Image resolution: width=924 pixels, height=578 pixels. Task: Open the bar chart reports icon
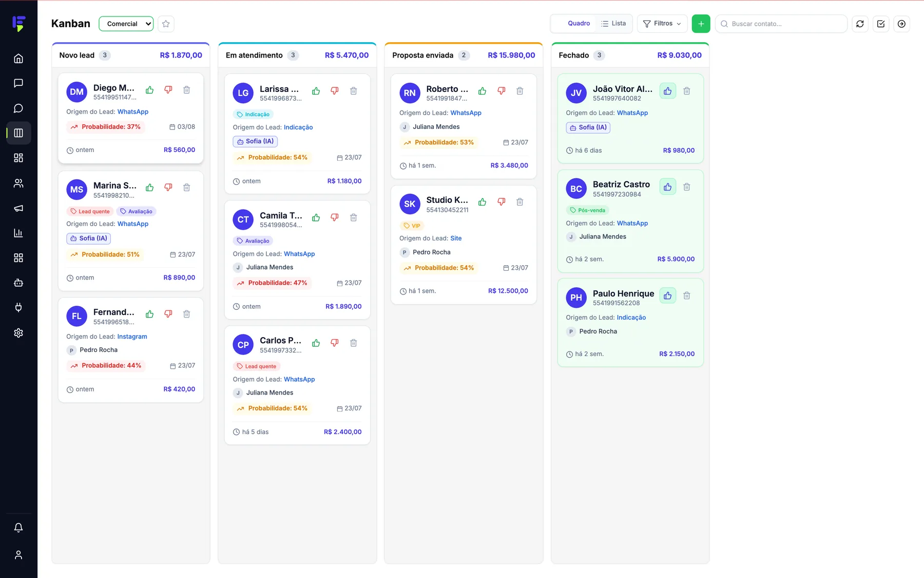18,233
